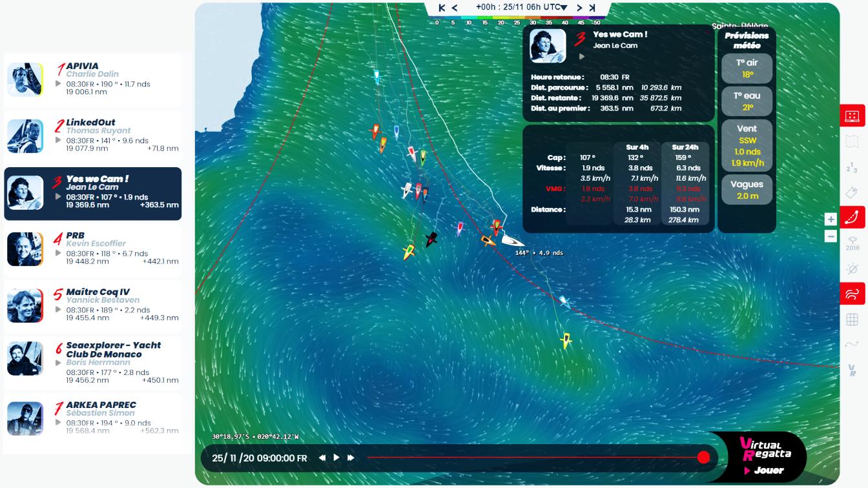The height and width of the screenshot is (488, 868).
Task: Click the tag label icon
Action: click(x=852, y=192)
